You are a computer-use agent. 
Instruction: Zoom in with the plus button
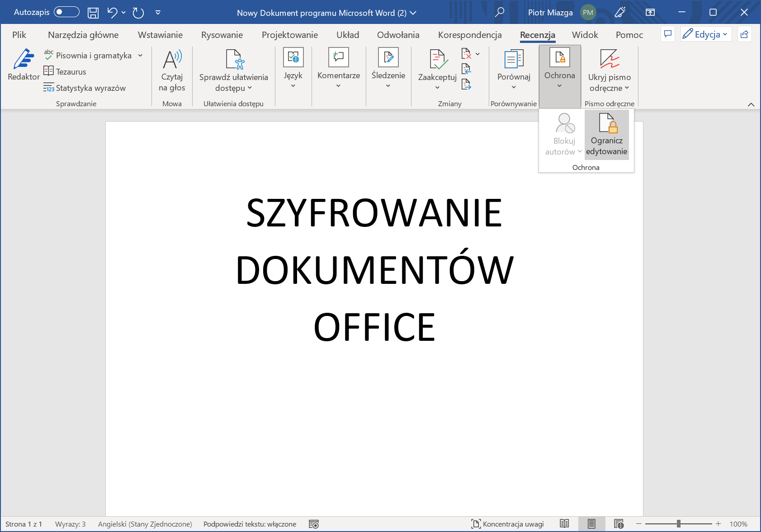click(718, 524)
